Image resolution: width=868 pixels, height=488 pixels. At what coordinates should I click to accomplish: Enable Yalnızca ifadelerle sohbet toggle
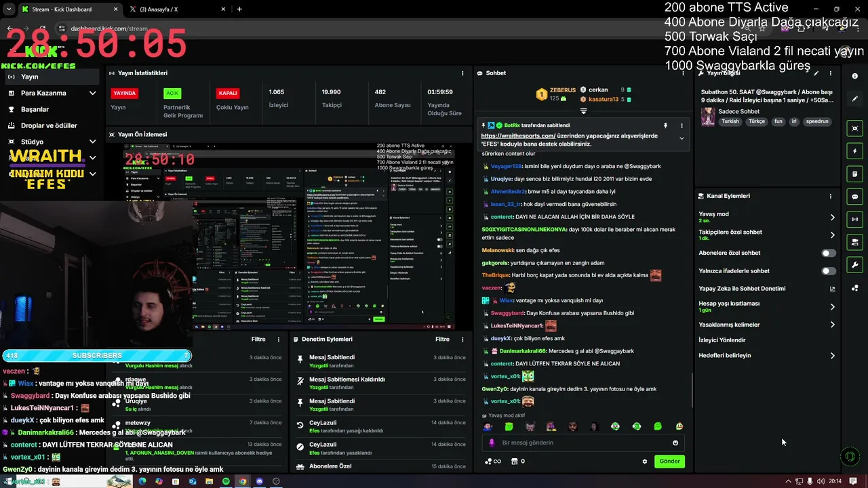pyautogui.click(x=829, y=271)
